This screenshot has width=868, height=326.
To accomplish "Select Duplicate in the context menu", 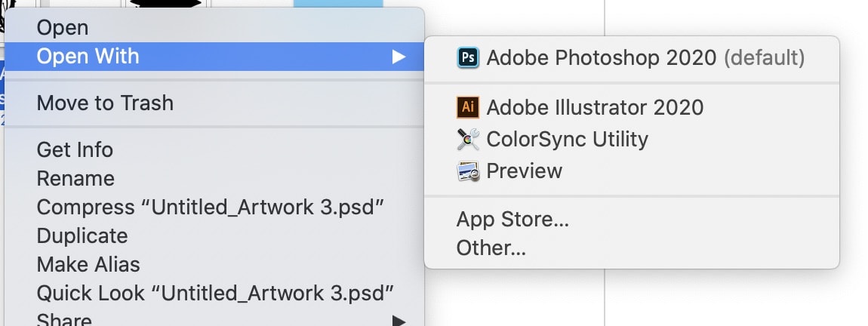I will tap(214, 235).
